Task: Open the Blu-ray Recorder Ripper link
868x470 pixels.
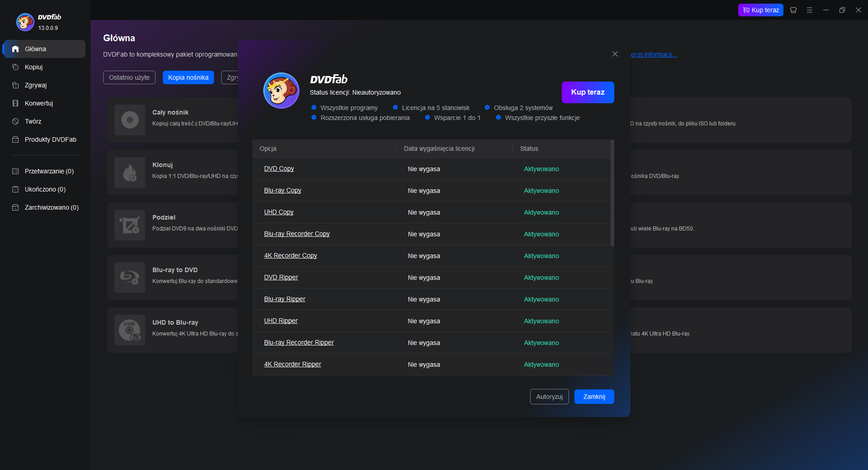Action: pyautogui.click(x=299, y=342)
